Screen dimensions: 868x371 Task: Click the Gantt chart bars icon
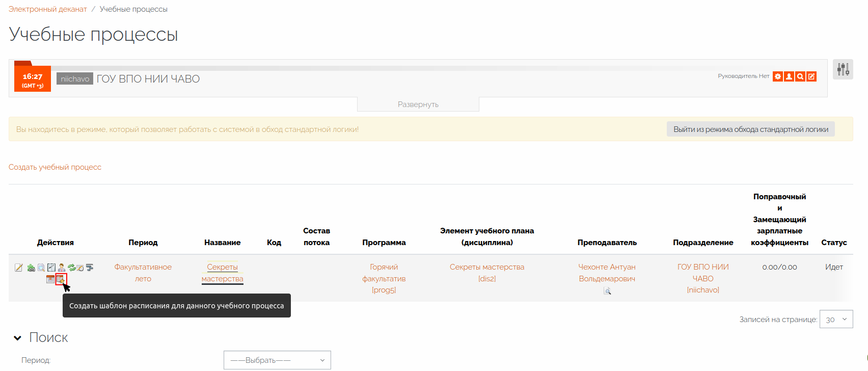click(x=90, y=268)
